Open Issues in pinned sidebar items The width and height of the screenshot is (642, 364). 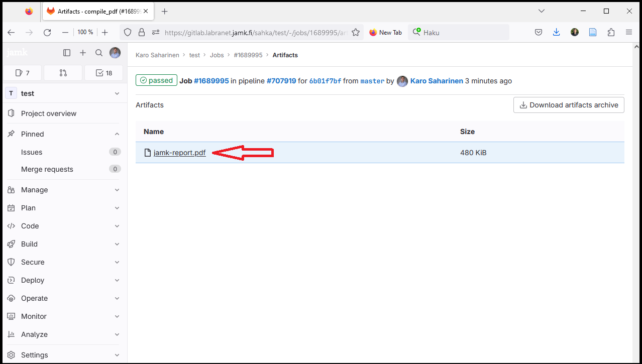point(32,152)
